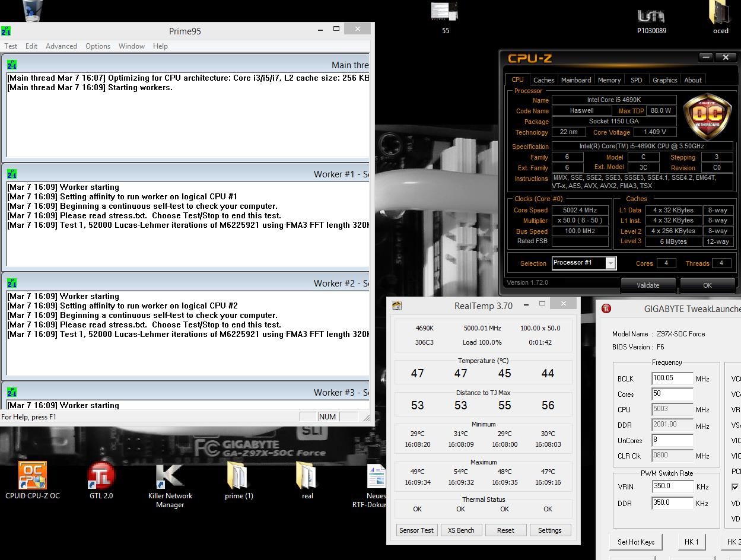Open Prime95 Options menu
This screenshot has width=741, height=560.
pos(98,46)
